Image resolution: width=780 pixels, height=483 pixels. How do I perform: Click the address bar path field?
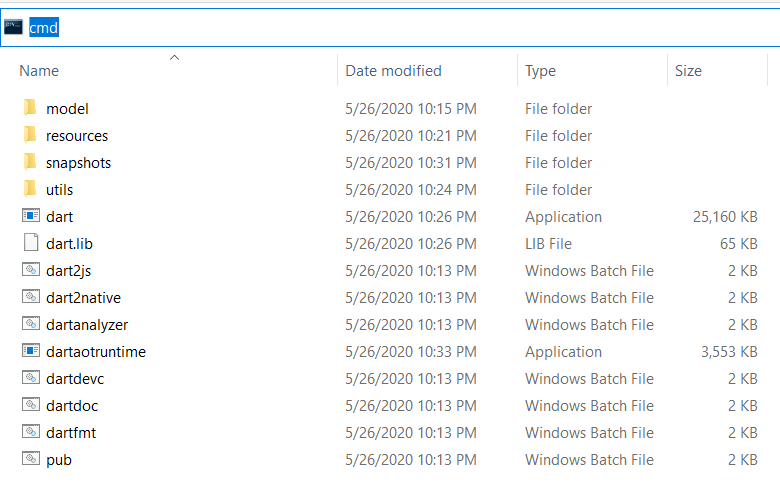[400, 27]
